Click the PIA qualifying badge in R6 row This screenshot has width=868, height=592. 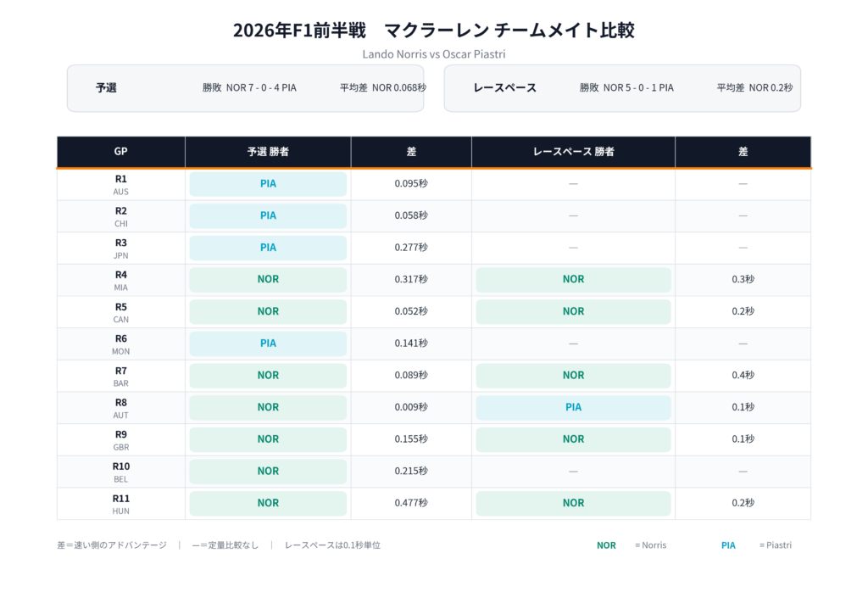268,343
